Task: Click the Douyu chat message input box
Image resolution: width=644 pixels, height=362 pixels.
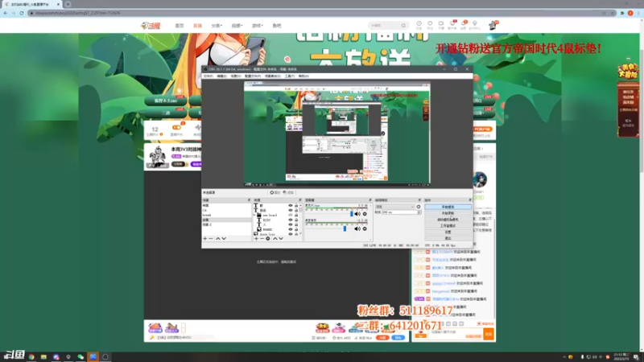Action: point(455,332)
